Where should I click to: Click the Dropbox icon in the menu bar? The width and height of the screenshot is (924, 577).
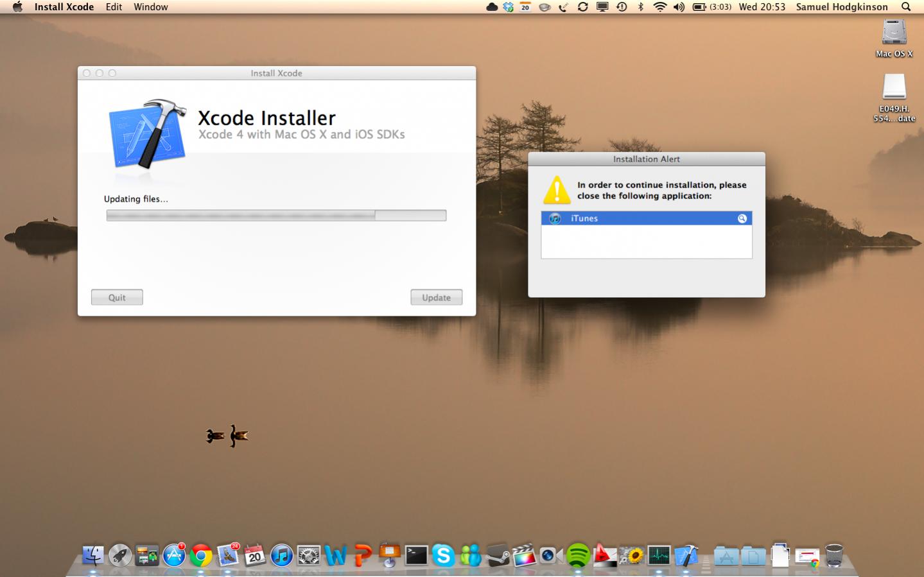click(x=509, y=7)
